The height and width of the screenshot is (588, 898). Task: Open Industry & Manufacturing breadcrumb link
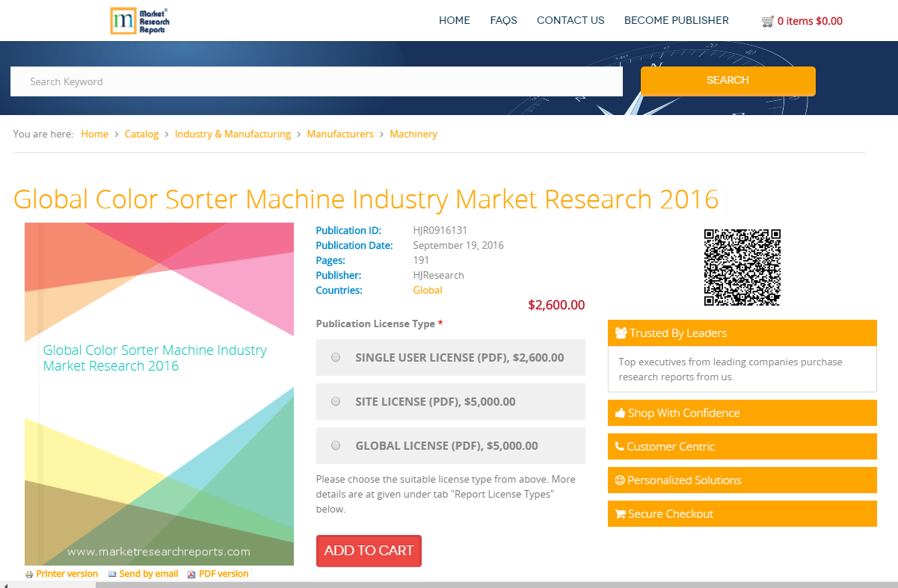pos(233,134)
